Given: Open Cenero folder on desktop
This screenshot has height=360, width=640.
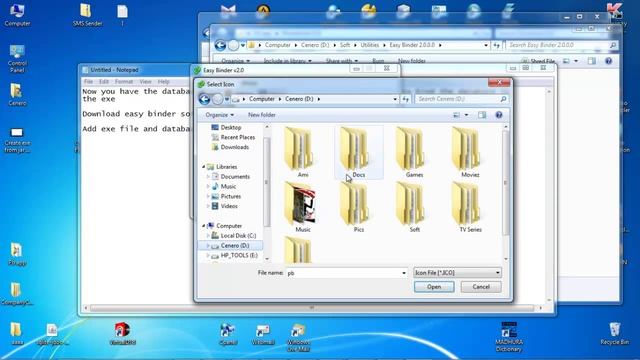Looking at the screenshot, I should 17,95.
